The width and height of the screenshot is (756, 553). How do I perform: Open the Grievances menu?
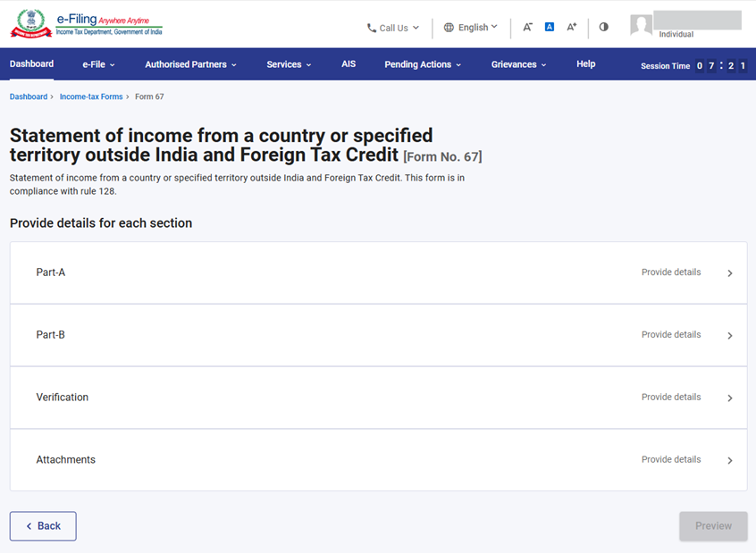(518, 64)
